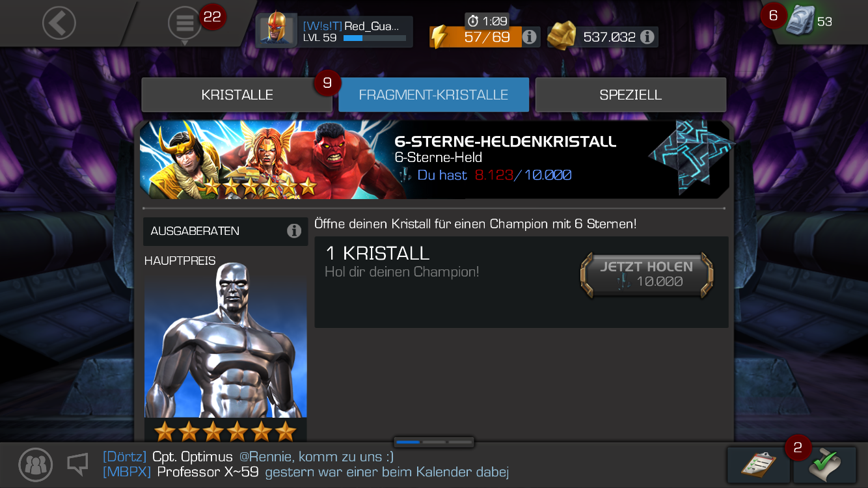
Task: Open gold info icon next to 537.032
Action: click(x=647, y=37)
